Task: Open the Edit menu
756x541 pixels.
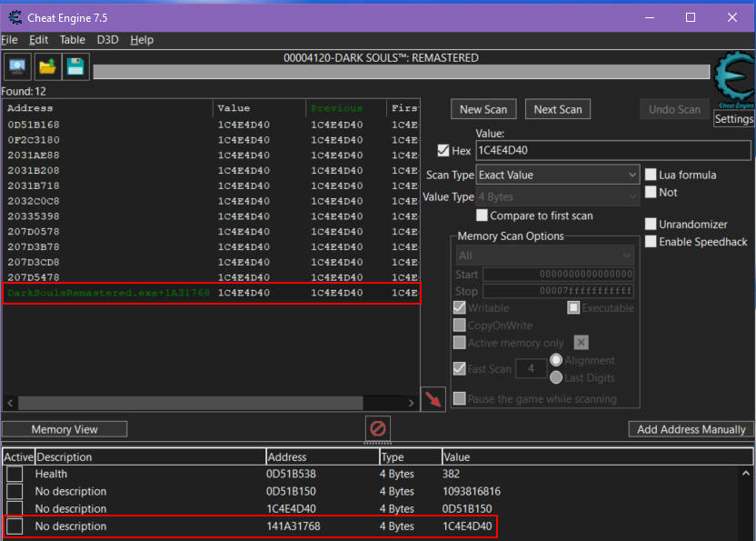Action: (x=38, y=40)
